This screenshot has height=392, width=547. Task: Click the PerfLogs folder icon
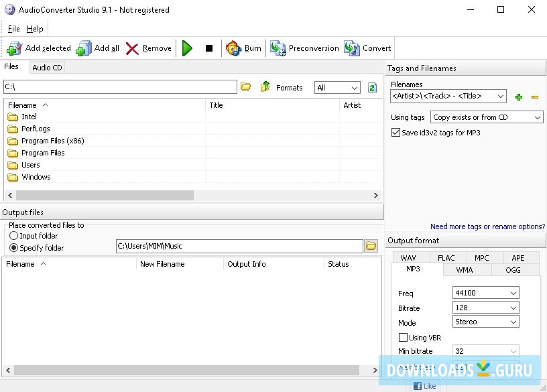[13, 129]
